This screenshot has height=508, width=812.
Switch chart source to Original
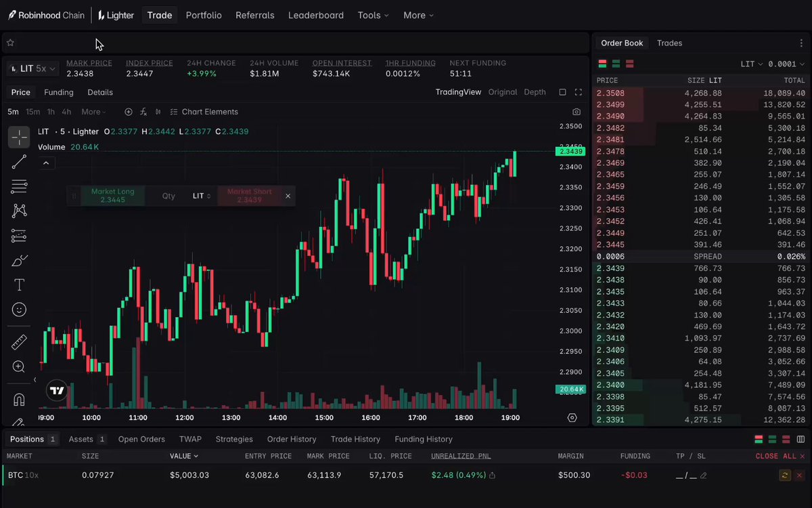tap(503, 92)
